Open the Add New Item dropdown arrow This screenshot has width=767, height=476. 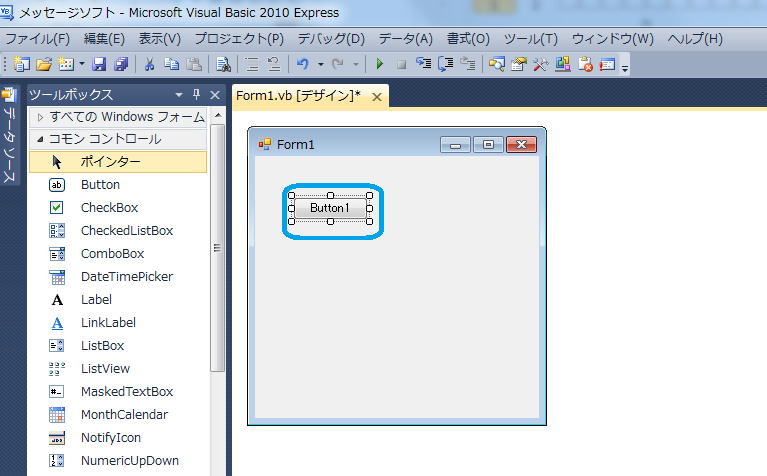(82, 64)
